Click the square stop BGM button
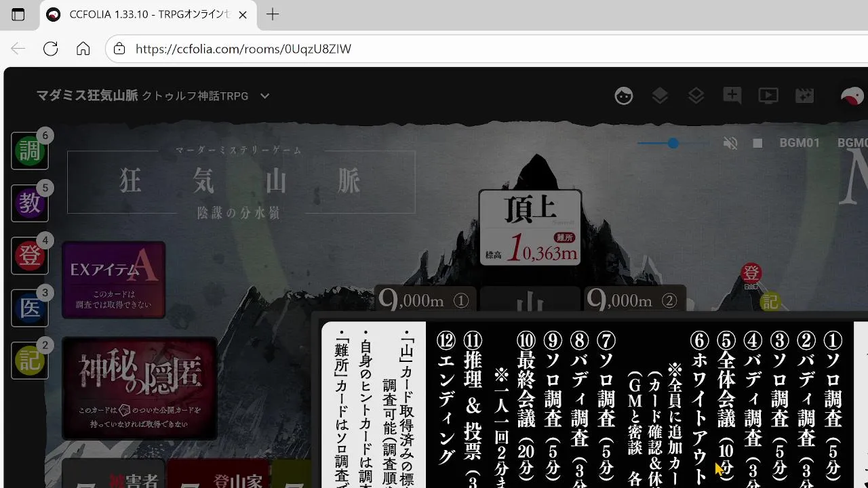 (757, 143)
